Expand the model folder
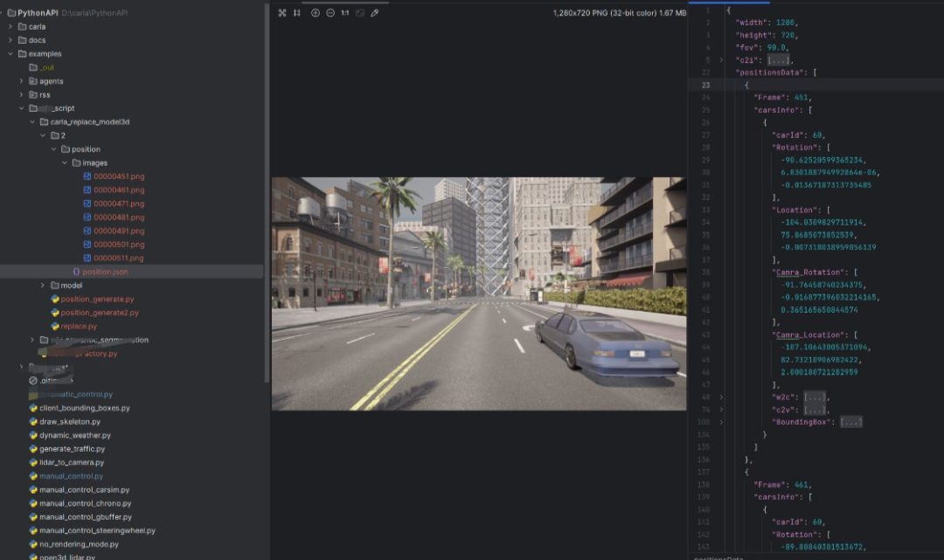The image size is (944, 560). (43, 286)
